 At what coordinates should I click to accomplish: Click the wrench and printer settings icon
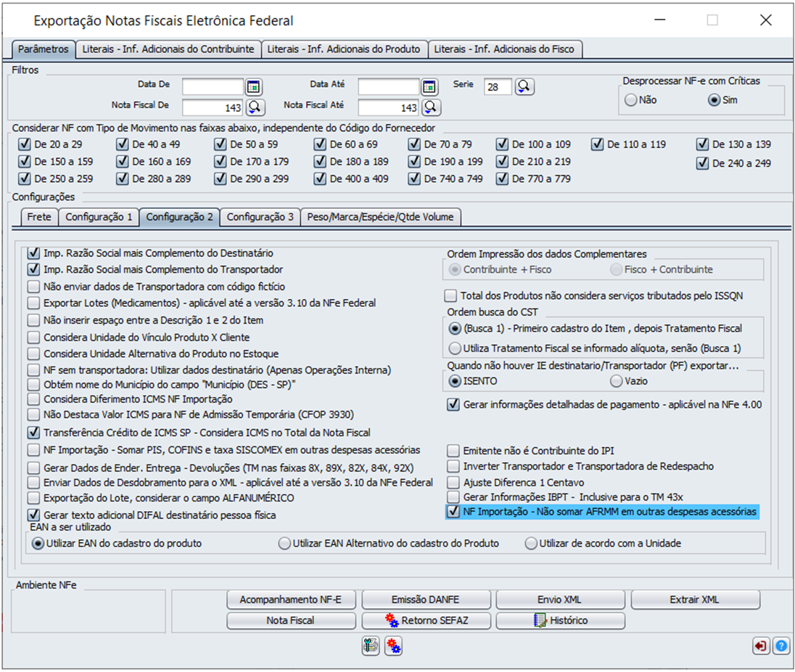click(371, 646)
